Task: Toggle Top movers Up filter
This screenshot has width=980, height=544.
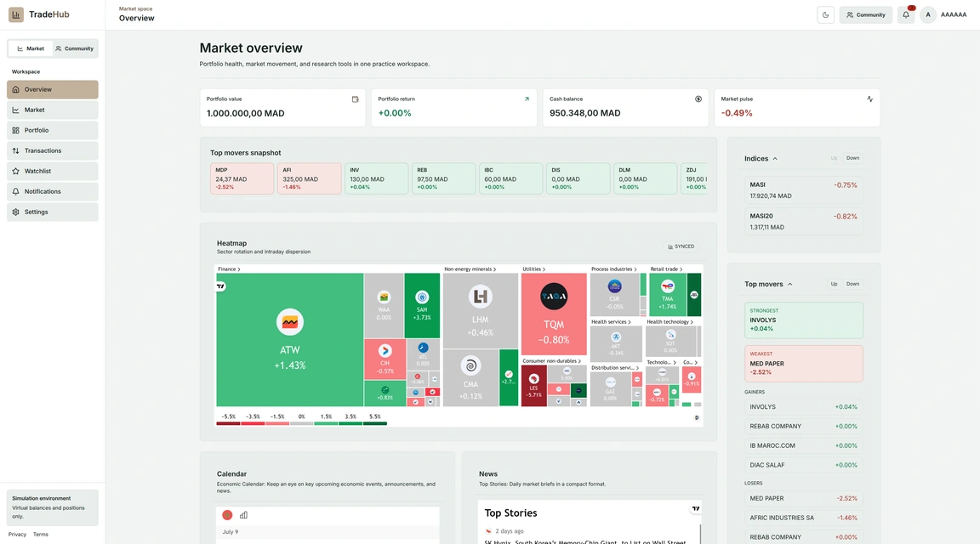Action: pyautogui.click(x=834, y=284)
